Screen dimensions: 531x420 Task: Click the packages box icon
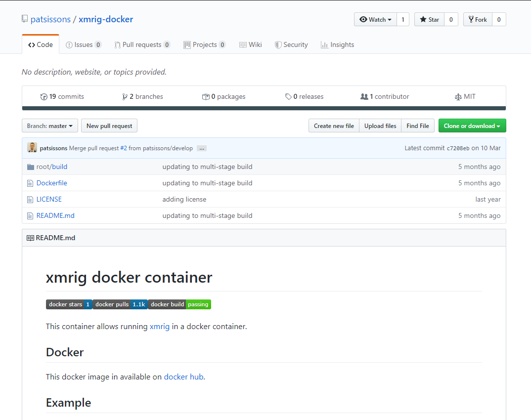(x=206, y=97)
